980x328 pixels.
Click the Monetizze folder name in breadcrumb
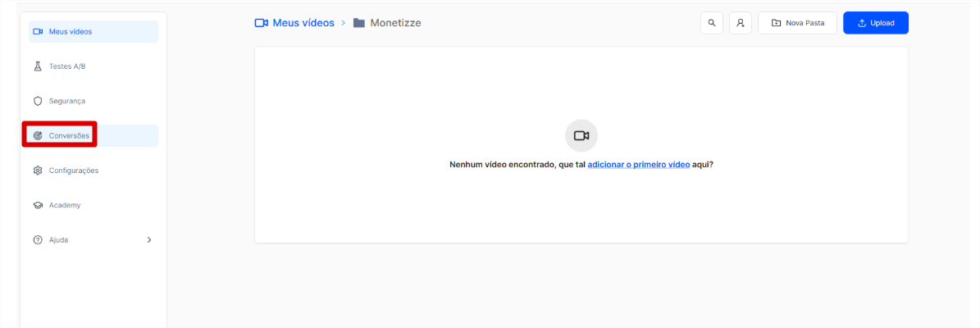[395, 23]
